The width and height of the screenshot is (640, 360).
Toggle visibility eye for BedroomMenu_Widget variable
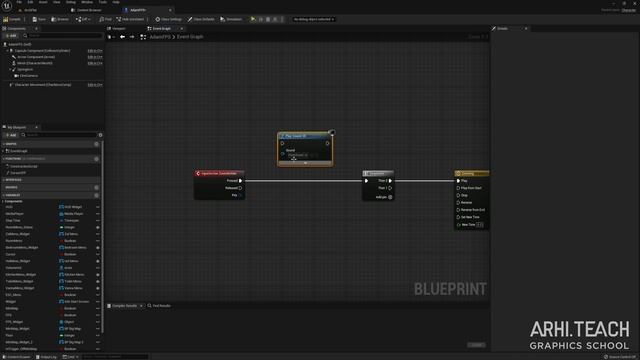(98, 248)
